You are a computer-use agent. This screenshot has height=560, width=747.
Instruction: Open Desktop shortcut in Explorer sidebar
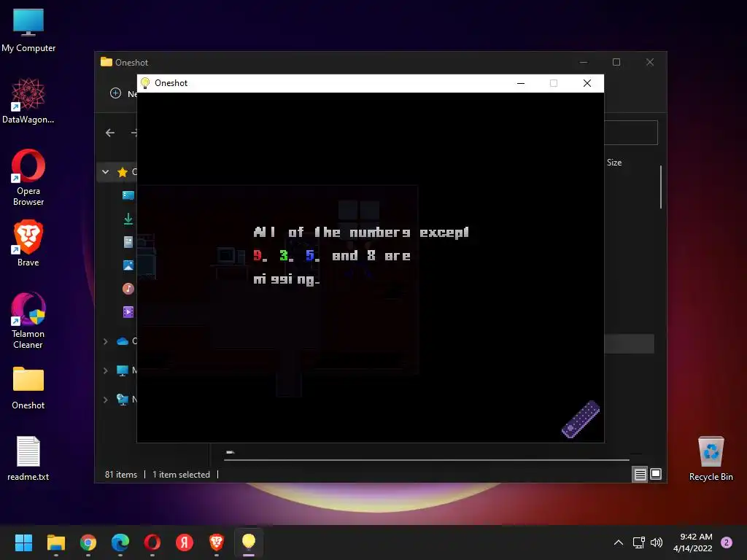pyautogui.click(x=128, y=195)
